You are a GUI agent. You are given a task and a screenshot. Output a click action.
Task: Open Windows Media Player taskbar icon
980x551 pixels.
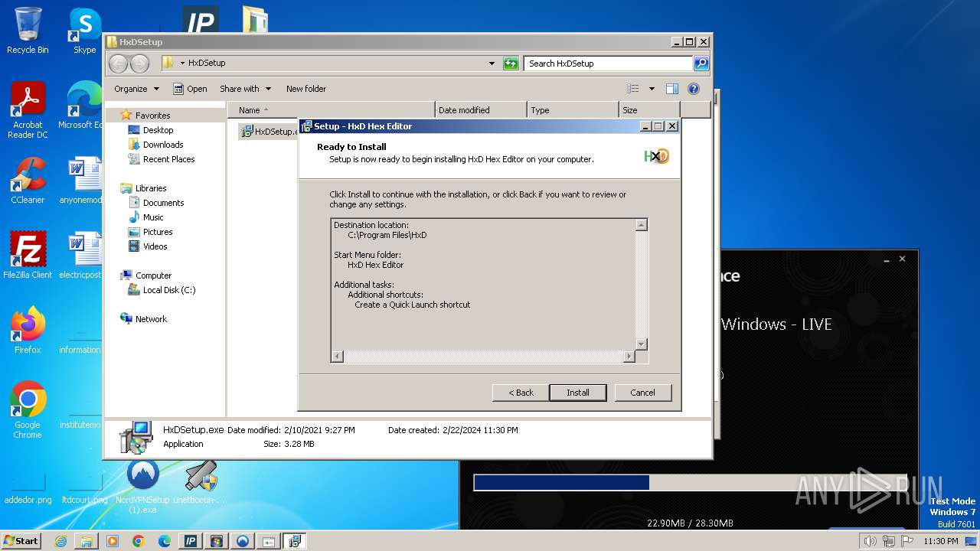pos(113,541)
